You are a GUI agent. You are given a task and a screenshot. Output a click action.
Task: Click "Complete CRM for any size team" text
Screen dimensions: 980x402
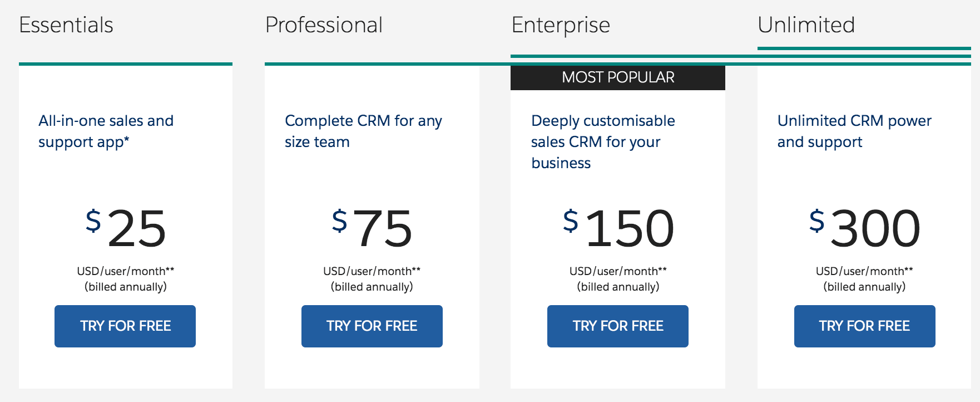pos(363,131)
